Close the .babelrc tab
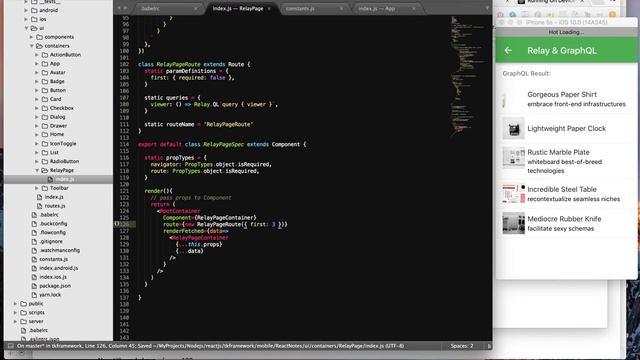Viewport: 640px width, 360px height. click(196, 9)
